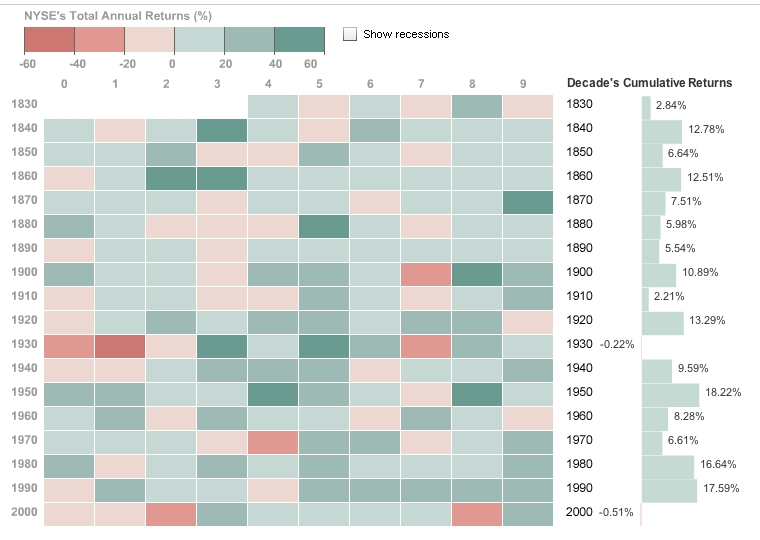
Task: Click the dark green 1843 cell
Action: point(221,130)
